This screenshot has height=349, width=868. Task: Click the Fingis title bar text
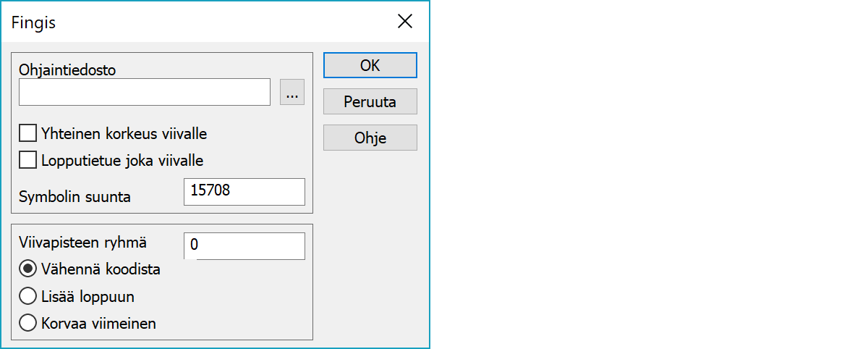34,22
